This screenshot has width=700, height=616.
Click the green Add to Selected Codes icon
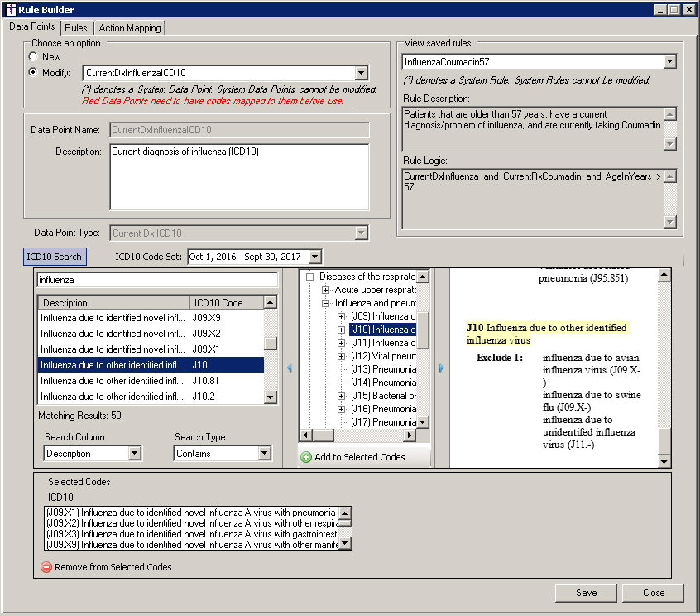(x=306, y=457)
